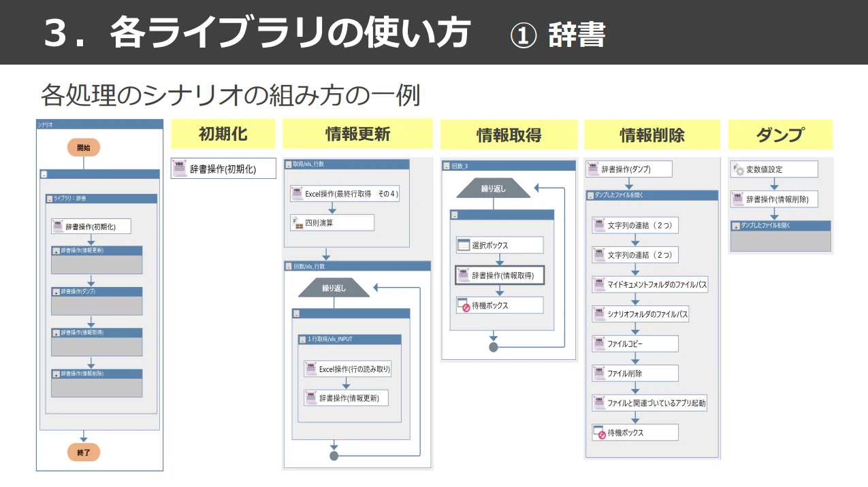This screenshot has width=868, height=487.
Task: Expand collapsed 辞書操作(ダンプ) group in シナリオ
Action: (x=56, y=292)
